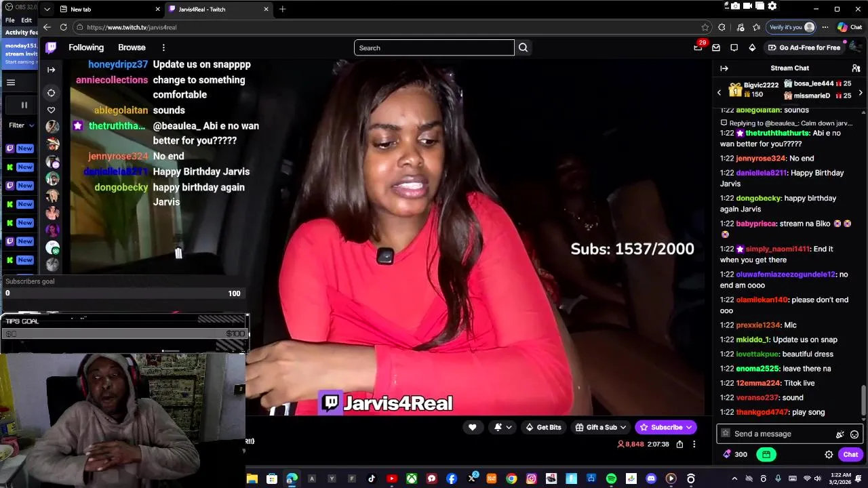Open Twitch nav more options dots
This screenshot has width=868, height=488.
[x=163, y=47]
